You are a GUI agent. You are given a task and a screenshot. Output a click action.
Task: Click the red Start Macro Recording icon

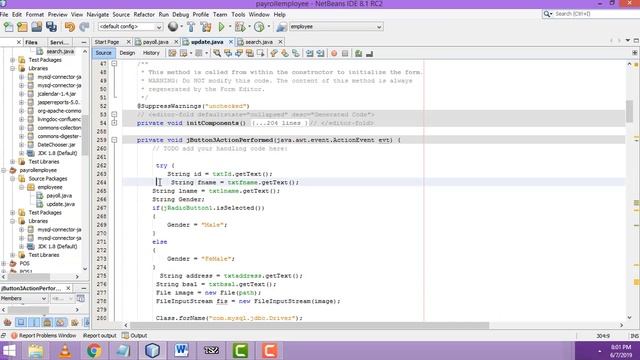pyautogui.click(x=334, y=53)
